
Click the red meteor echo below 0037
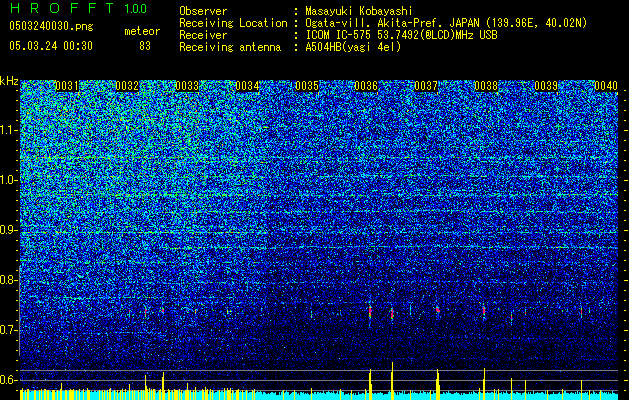tap(438, 310)
